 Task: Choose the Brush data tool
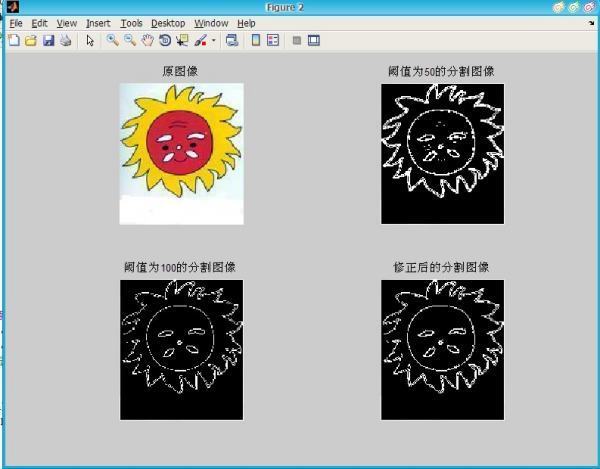point(201,40)
